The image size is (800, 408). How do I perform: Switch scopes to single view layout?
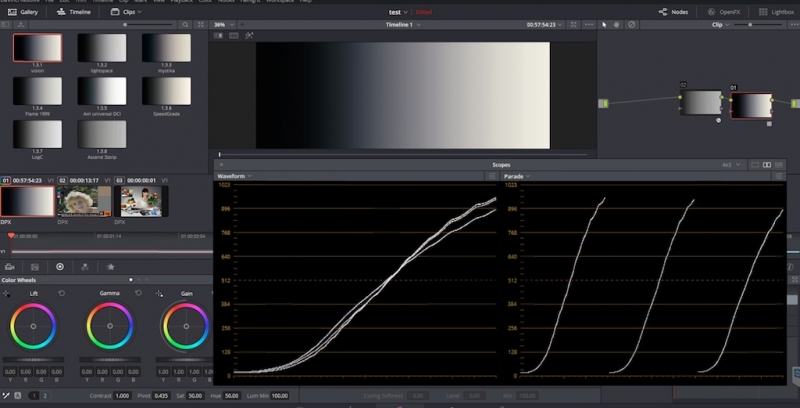pyautogui.click(x=755, y=164)
